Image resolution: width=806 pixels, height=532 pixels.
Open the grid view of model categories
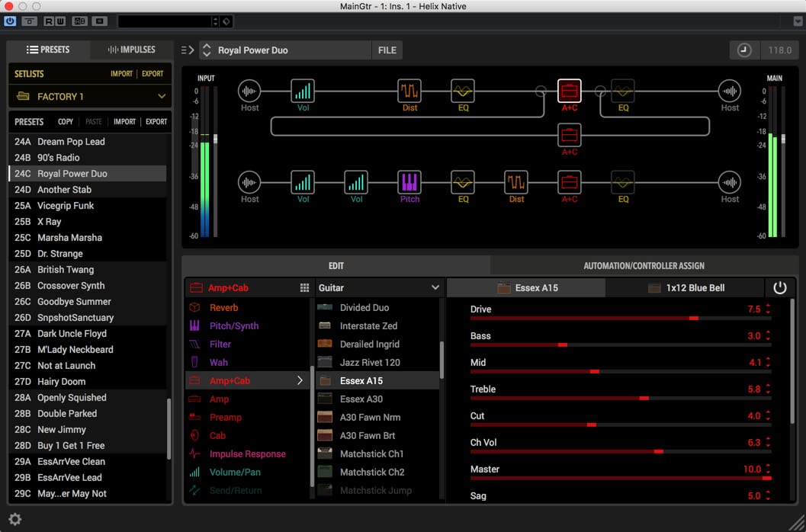[x=304, y=288]
